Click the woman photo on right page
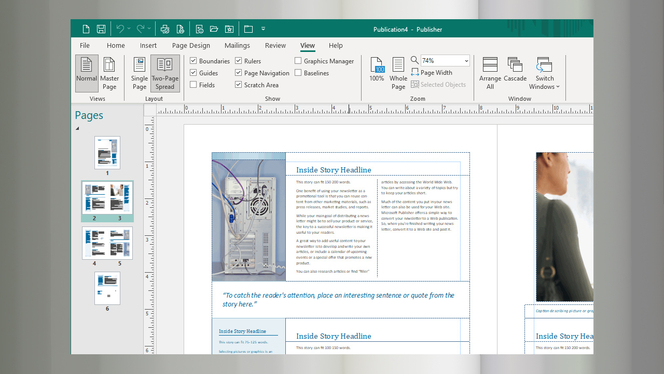664x374 pixels. (x=564, y=227)
